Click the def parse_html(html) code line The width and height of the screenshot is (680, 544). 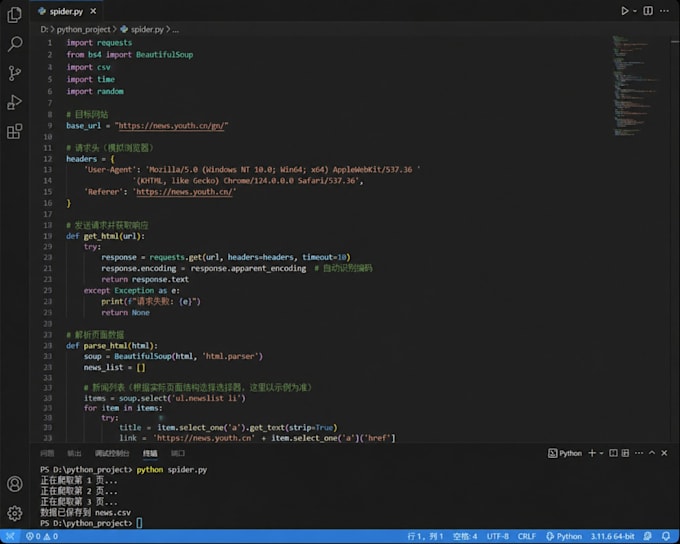[112, 346]
